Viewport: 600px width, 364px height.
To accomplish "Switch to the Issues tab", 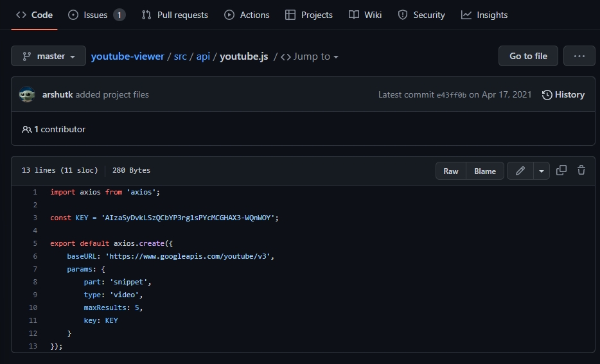I will pos(96,15).
